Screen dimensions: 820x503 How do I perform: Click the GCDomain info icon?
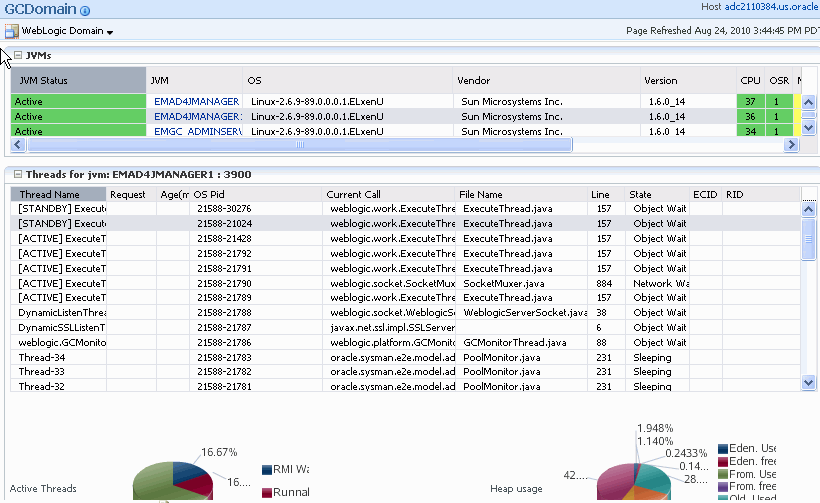pos(85,10)
